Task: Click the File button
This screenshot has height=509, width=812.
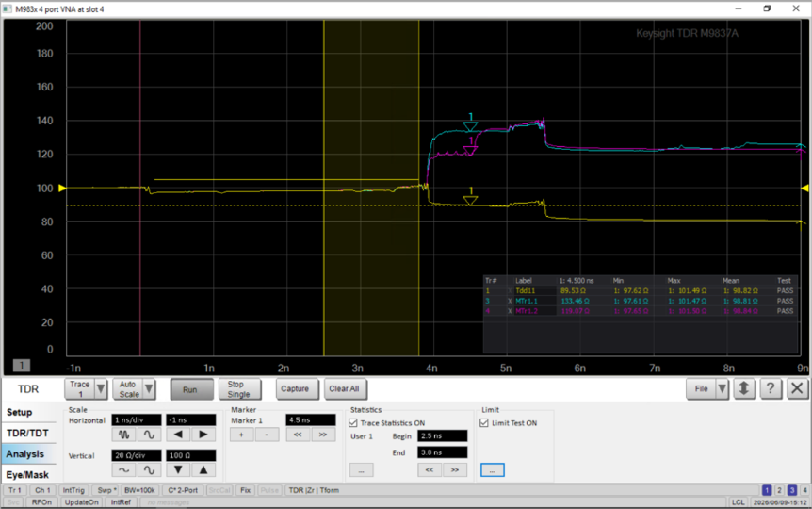Action: click(701, 388)
